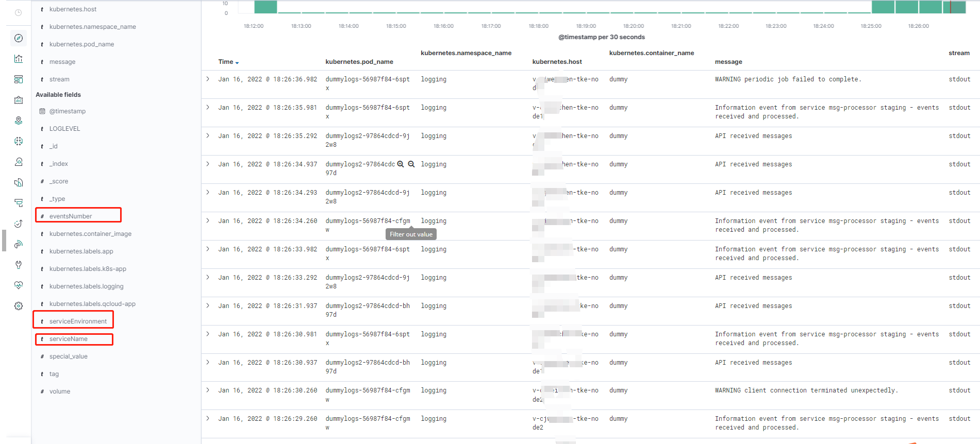This screenshot has height=444, width=980.
Task: Click the message column header
Action: pyautogui.click(x=728, y=62)
